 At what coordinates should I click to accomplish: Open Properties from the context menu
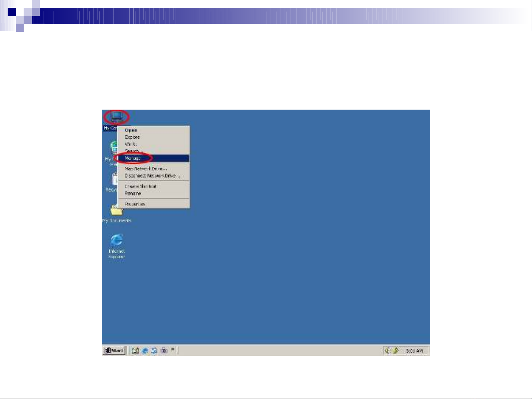pos(135,204)
